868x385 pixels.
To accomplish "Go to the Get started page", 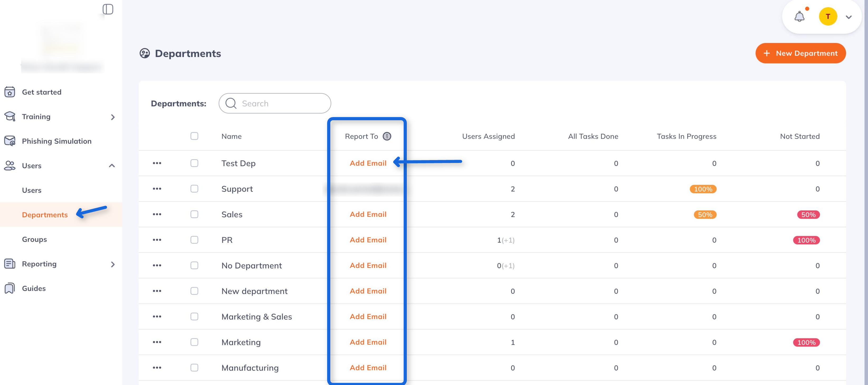I will tap(41, 92).
